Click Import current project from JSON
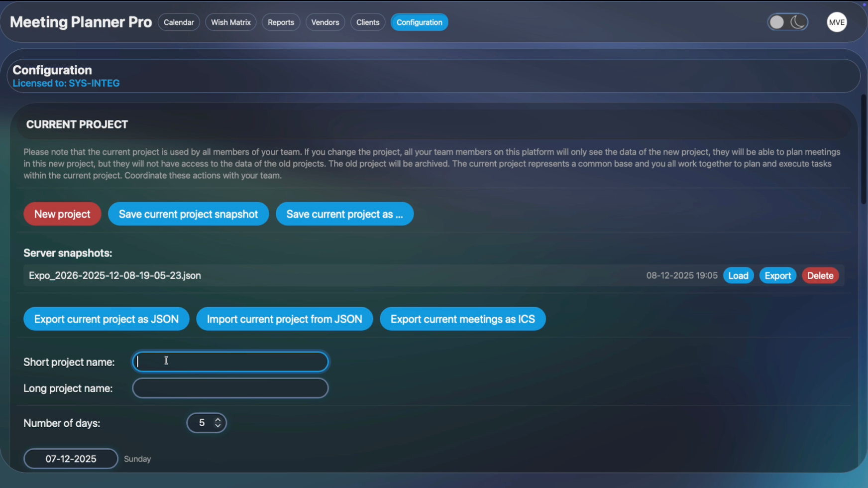This screenshot has width=868, height=488. (284, 319)
